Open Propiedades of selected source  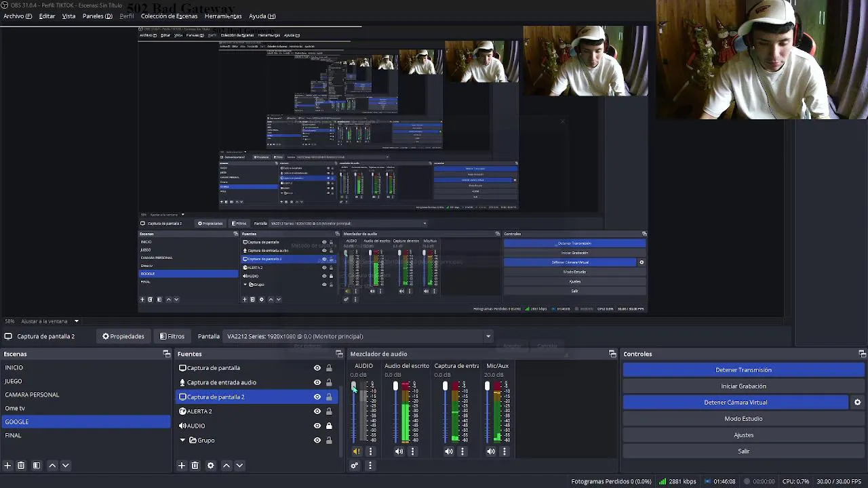(x=123, y=336)
